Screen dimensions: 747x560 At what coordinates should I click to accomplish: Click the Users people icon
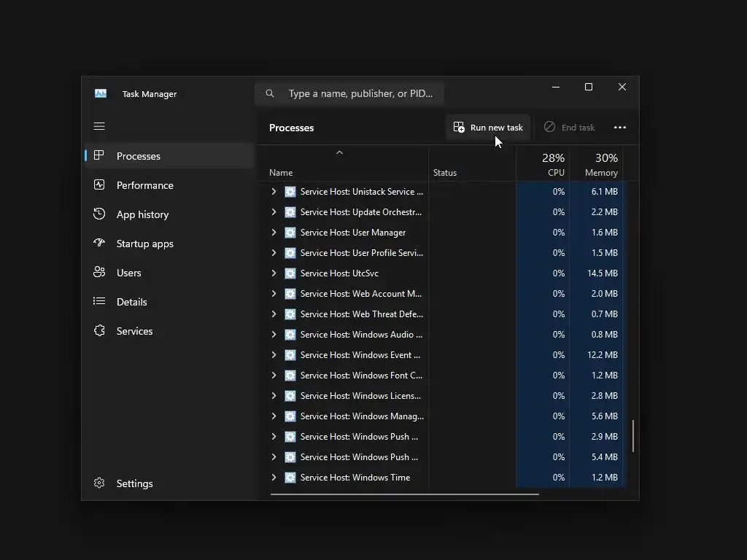99,272
